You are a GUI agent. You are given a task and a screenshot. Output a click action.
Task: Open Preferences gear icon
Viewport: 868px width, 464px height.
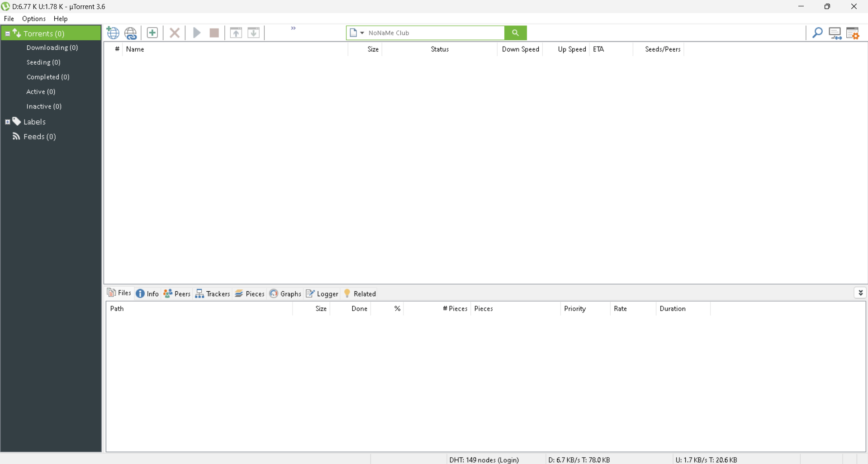pos(853,33)
